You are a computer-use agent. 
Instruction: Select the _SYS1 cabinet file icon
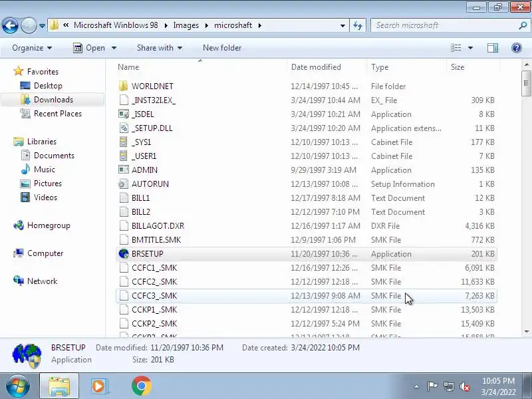pyautogui.click(x=124, y=142)
